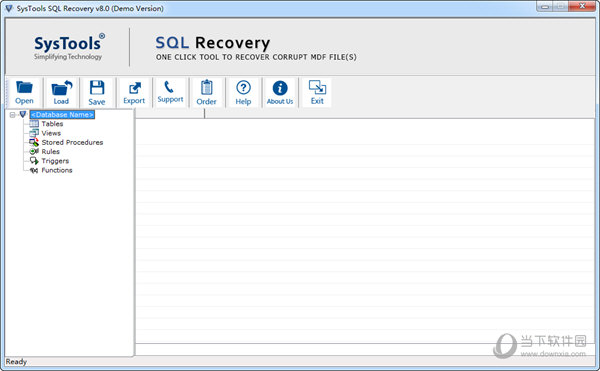Click the Exit toolbar icon
Screen dimensions: 600x371
point(317,93)
